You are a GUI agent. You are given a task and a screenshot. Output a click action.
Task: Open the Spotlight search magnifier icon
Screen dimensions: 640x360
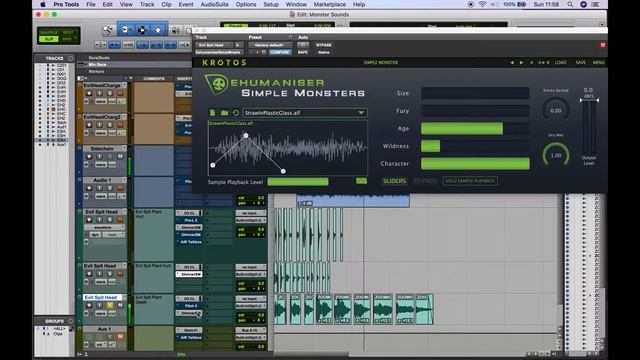pos(570,4)
